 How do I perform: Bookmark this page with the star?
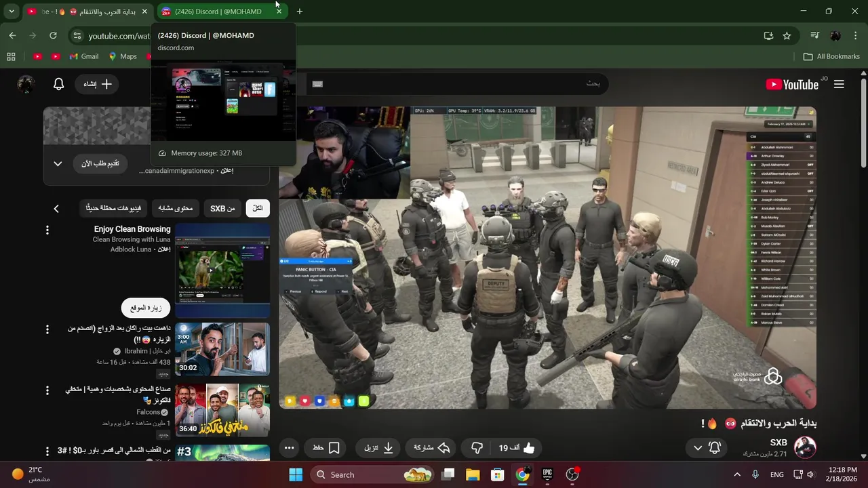(x=787, y=36)
